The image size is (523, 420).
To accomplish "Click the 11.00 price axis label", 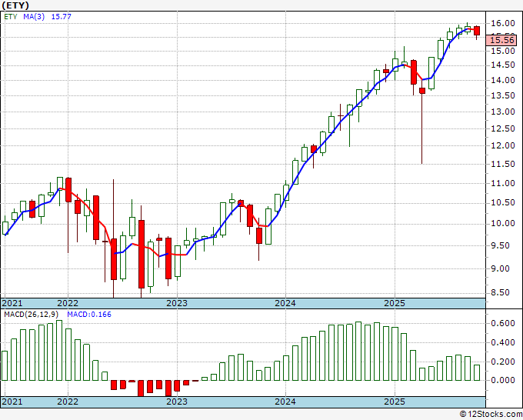I will click(x=503, y=183).
